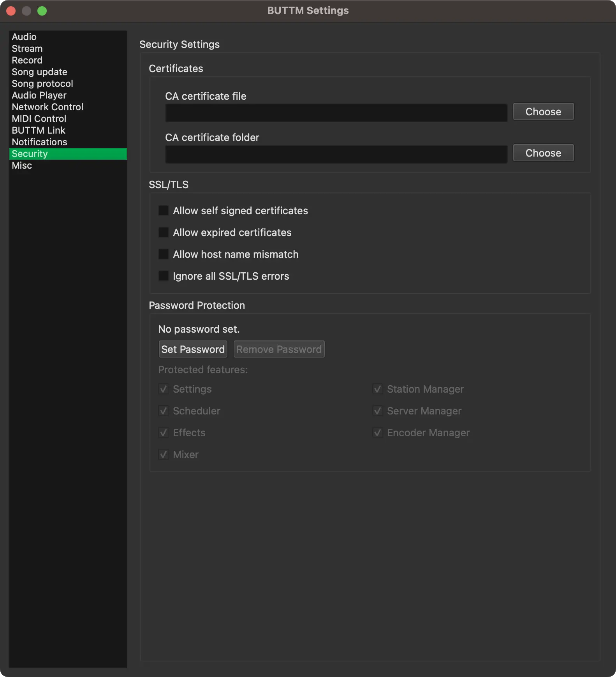
Task: Open Audio Player settings
Action: pos(68,95)
